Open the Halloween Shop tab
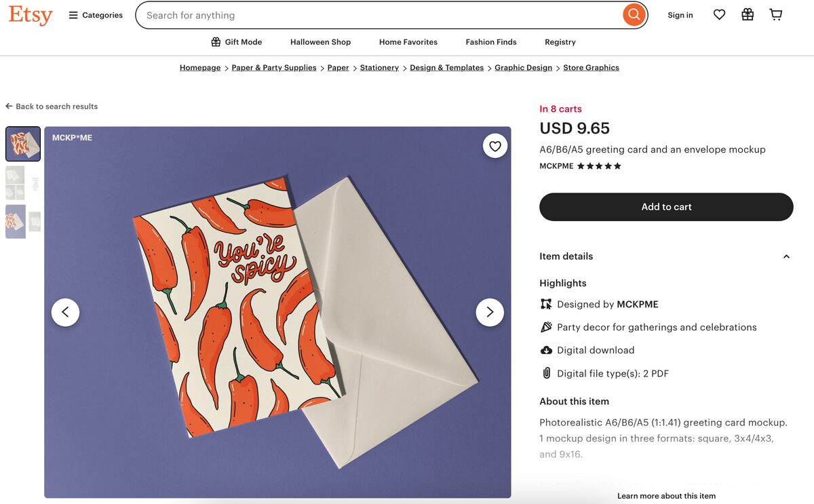This screenshot has width=814, height=504. [x=320, y=42]
